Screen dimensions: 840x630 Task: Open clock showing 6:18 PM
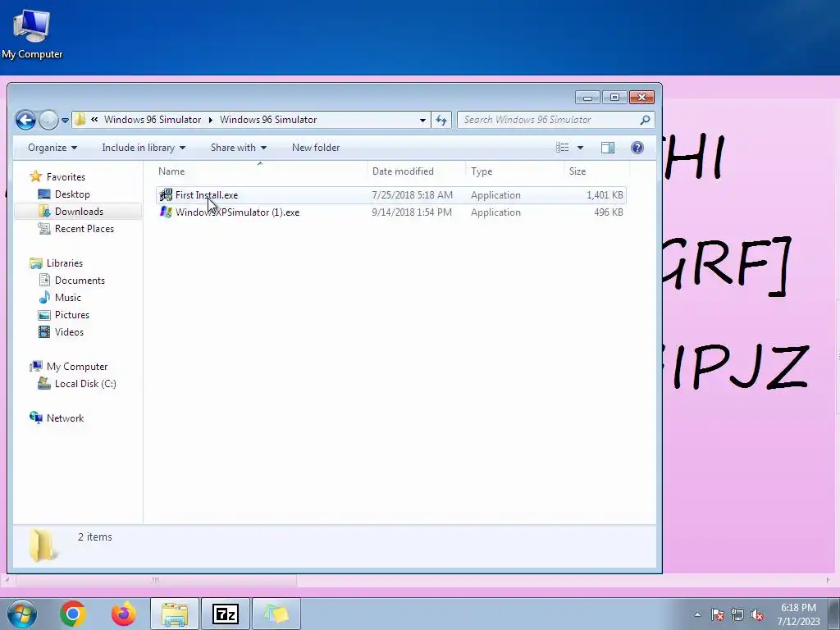[798, 614]
